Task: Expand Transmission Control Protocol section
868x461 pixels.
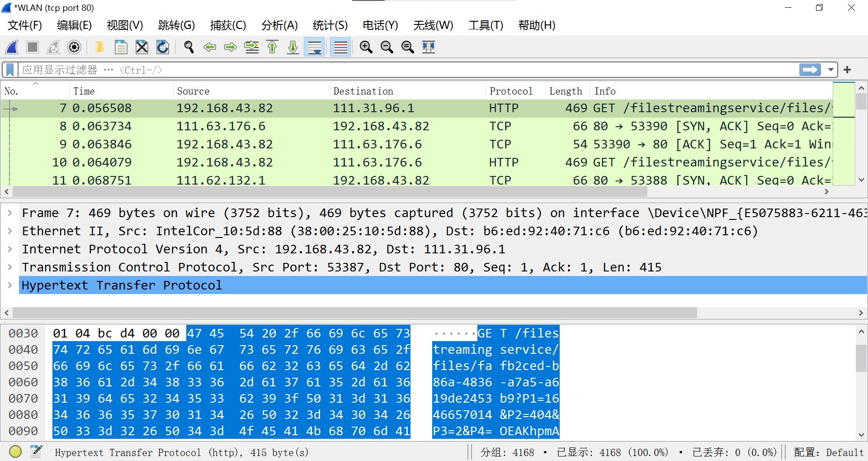Action: tap(9, 267)
